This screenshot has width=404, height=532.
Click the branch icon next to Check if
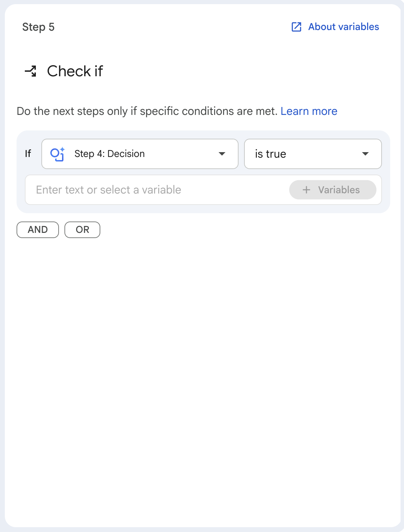pyautogui.click(x=31, y=71)
